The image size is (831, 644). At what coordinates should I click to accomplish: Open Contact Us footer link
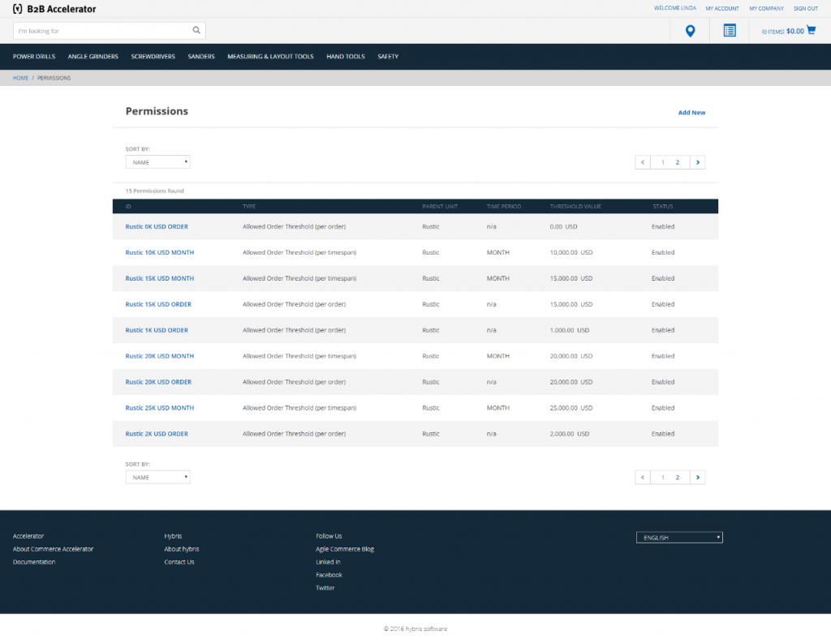click(179, 562)
